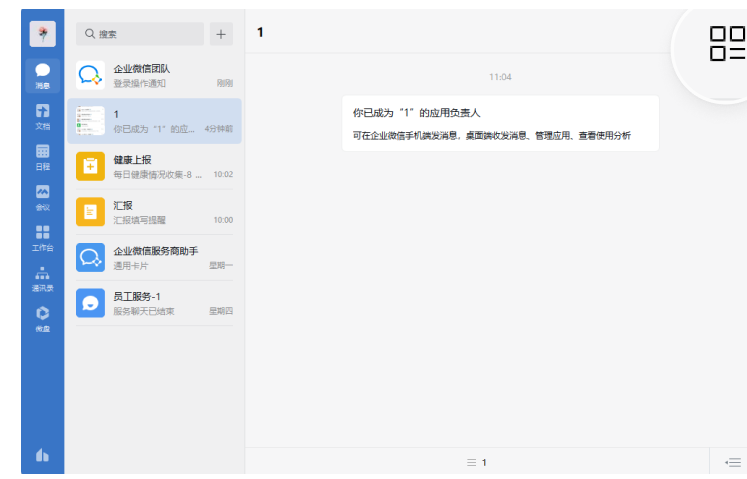The width and height of the screenshot is (747, 479).
Task: Open the 微盘 (WeDrive) sidebar icon
Action: tap(42, 318)
